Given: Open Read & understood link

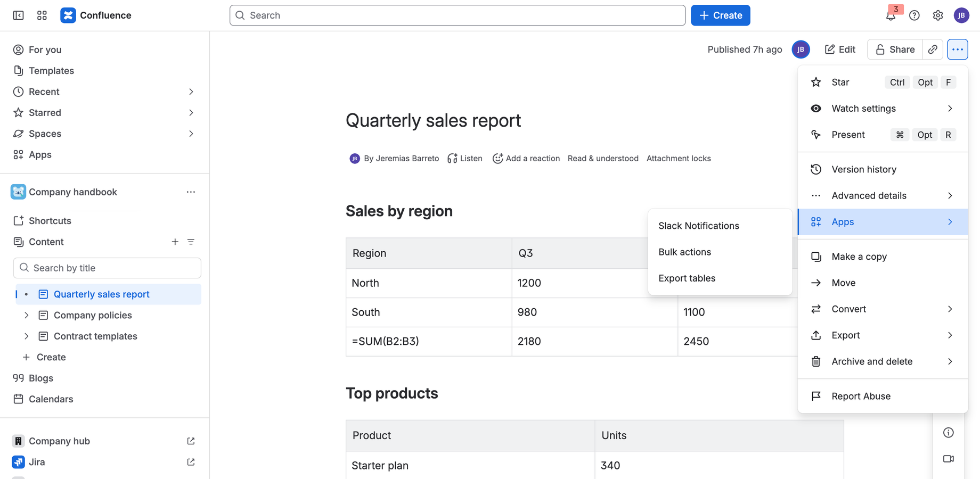Looking at the screenshot, I should pos(603,159).
